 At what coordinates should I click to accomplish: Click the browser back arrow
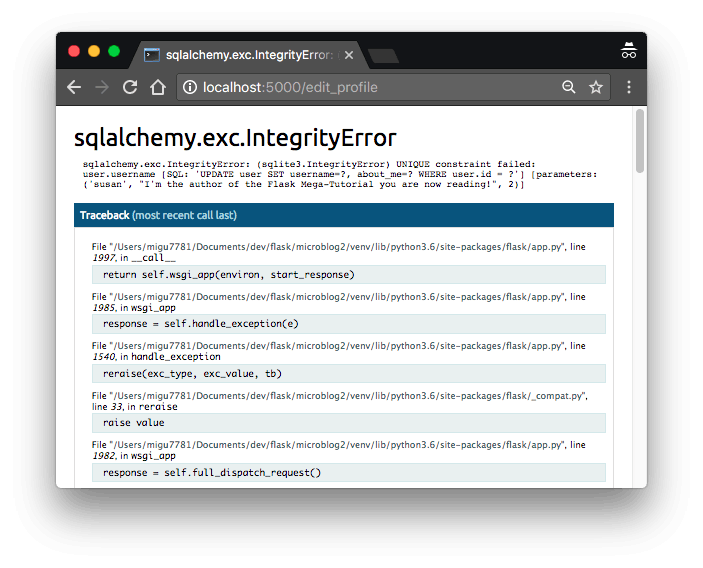pos(74,87)
